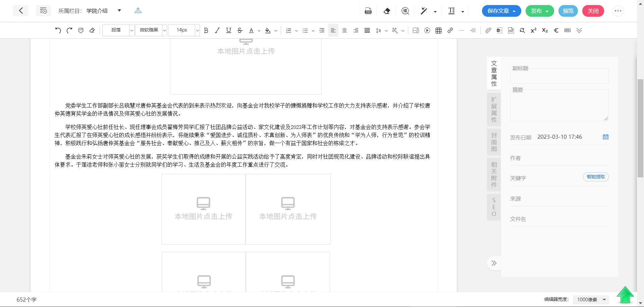Click the import Word DOC icon

(x=368, y=11)
